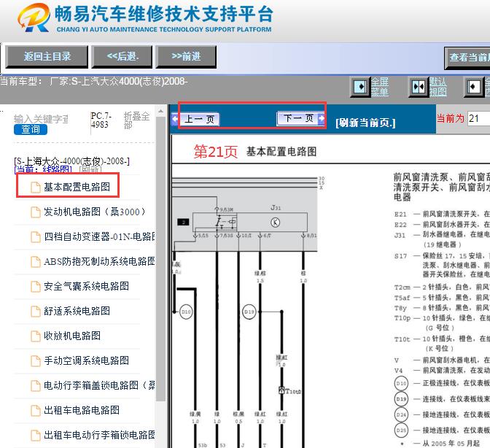Click the blue 查询 search button
490x448 pixels.
pyautogui.click(x=31, y=129)
